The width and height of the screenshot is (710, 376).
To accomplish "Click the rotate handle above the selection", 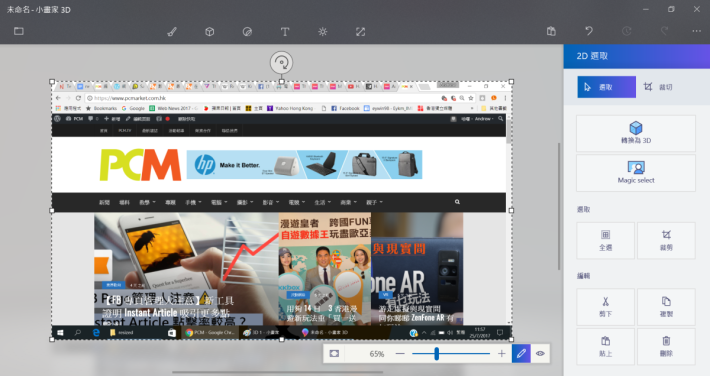I will pos(281,63).
